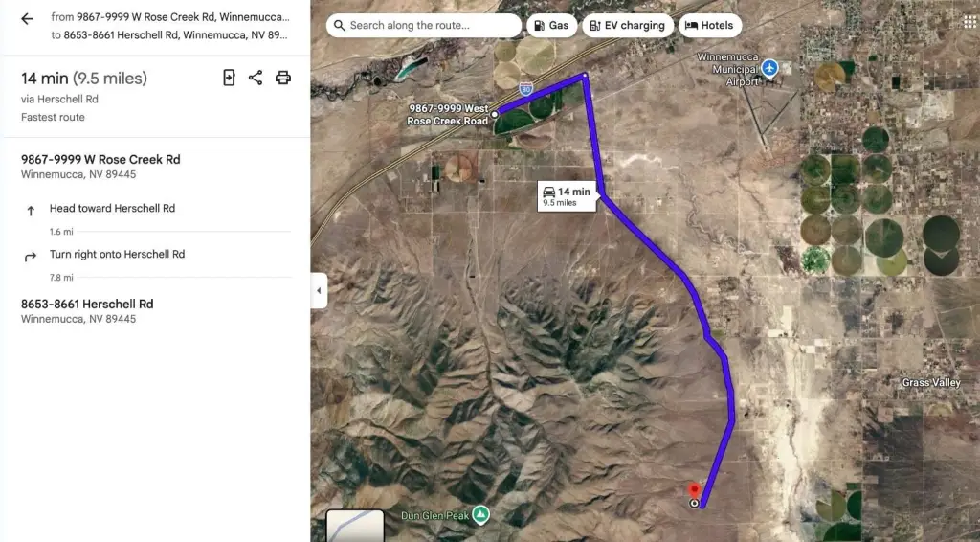Open the share directions icon
Screen dimensions: 980x542
(x=255, y=78)
